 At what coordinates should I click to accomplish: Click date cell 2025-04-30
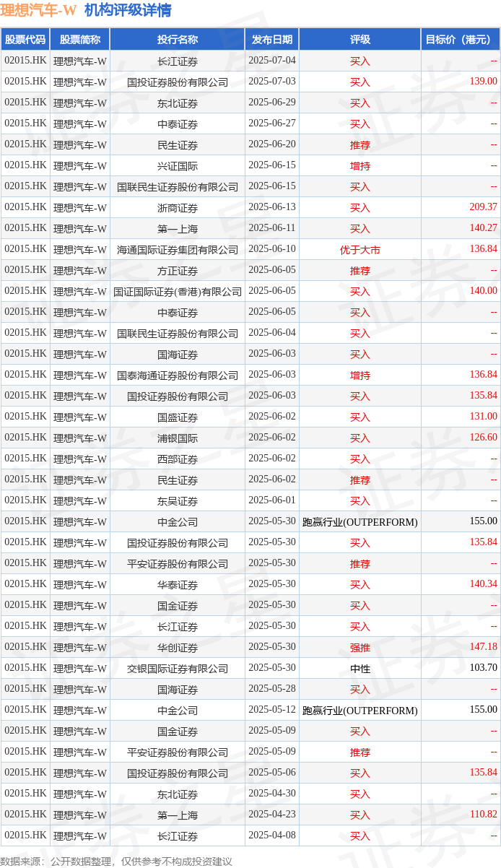(x=272, y=794)
